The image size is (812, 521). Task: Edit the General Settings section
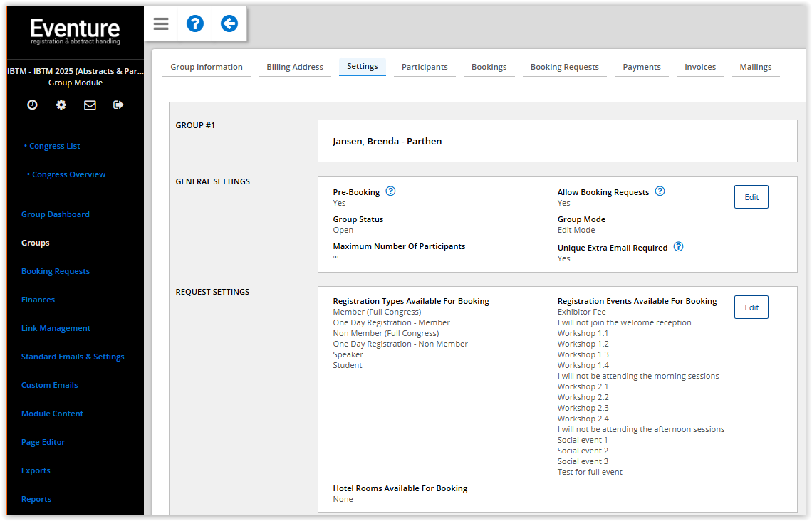[751, 197]
